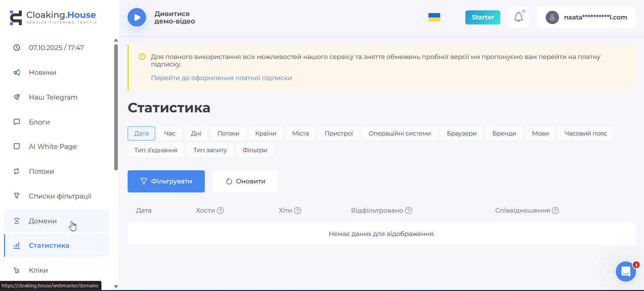Click the Hits help question mark

coord(297,211)
